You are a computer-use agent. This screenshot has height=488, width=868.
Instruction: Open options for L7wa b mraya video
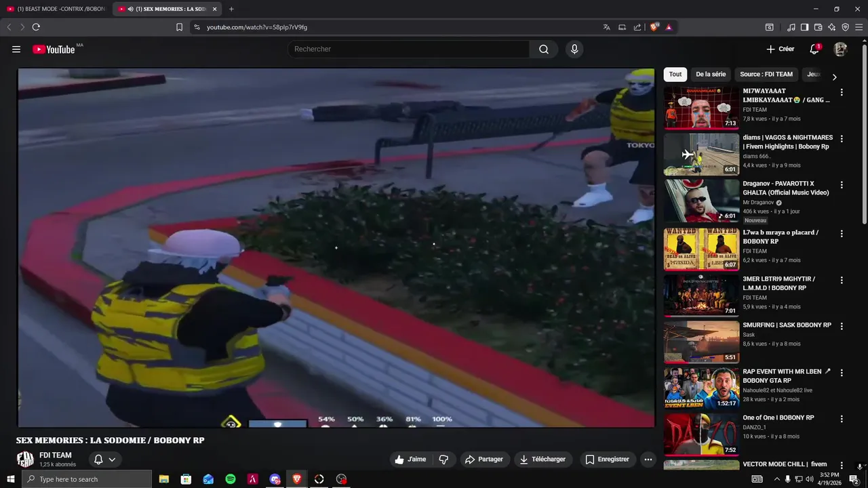point(842,234)
